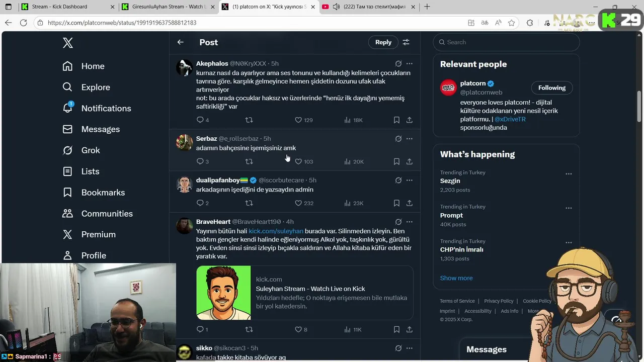This screenshot has width=644, height=362.
Task: Open more menu on Akephalos reply
Action: pyautogui.click(x=410, y=64)
